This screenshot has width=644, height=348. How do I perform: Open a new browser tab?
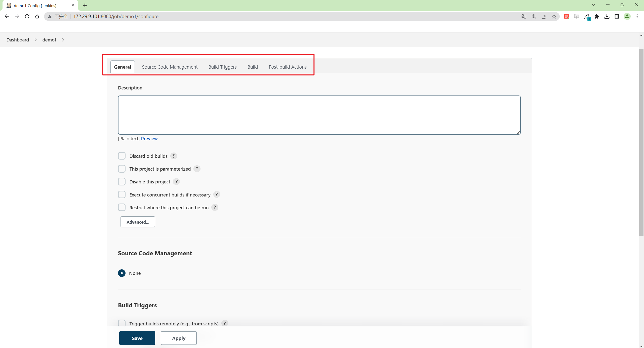[85, 5]
